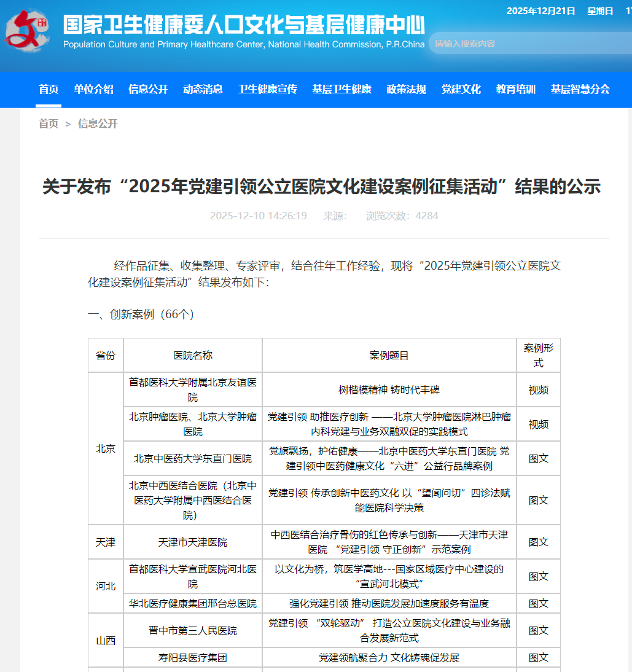Click the 案例题目 table column header

[x=389, y=356]
